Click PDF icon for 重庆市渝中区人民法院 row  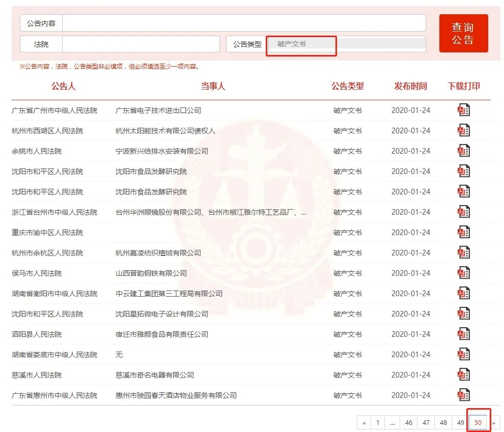[464, 233]
